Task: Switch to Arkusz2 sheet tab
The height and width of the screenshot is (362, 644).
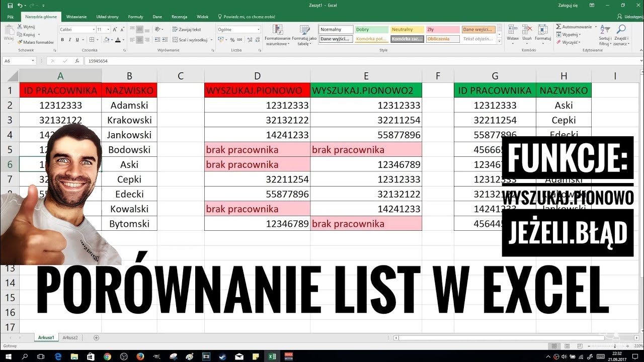Action: tap(70, 338)
